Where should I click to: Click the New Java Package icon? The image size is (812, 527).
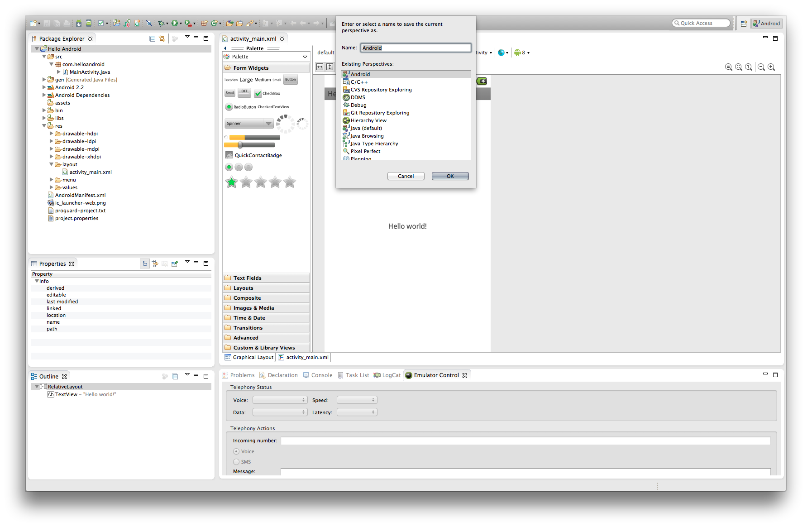click(x=204, y=23)
